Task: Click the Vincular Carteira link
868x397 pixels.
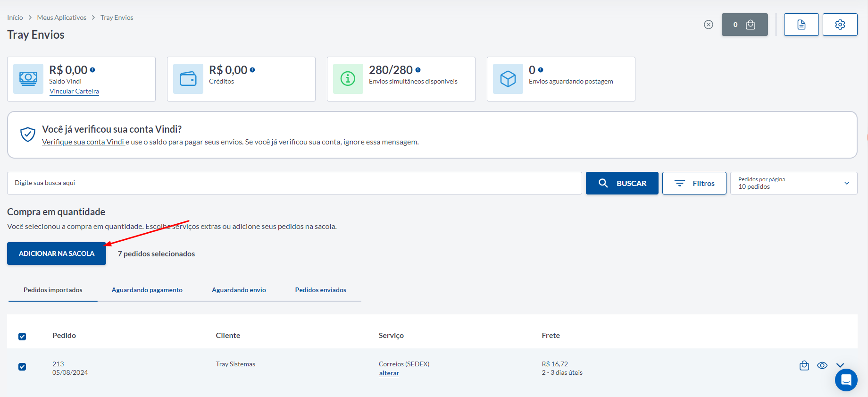Action: pos(74,91)
